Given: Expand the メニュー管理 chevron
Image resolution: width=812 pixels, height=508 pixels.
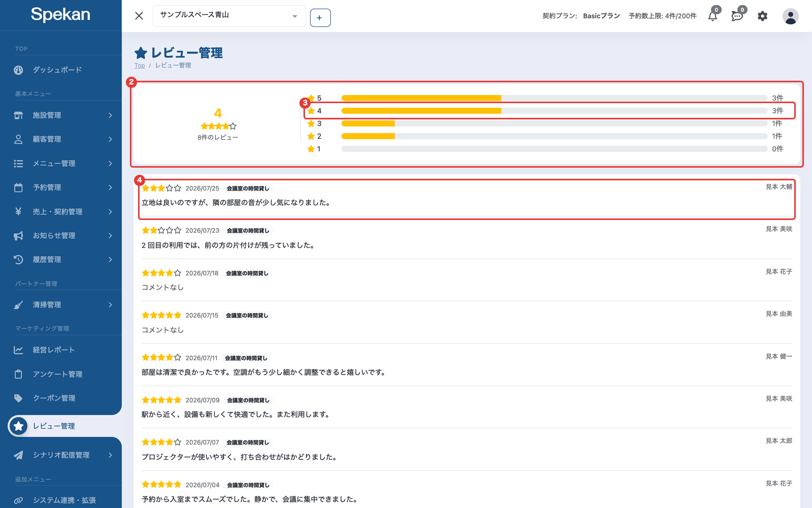Looking at the screenshot, I should (x=110, y=164).
